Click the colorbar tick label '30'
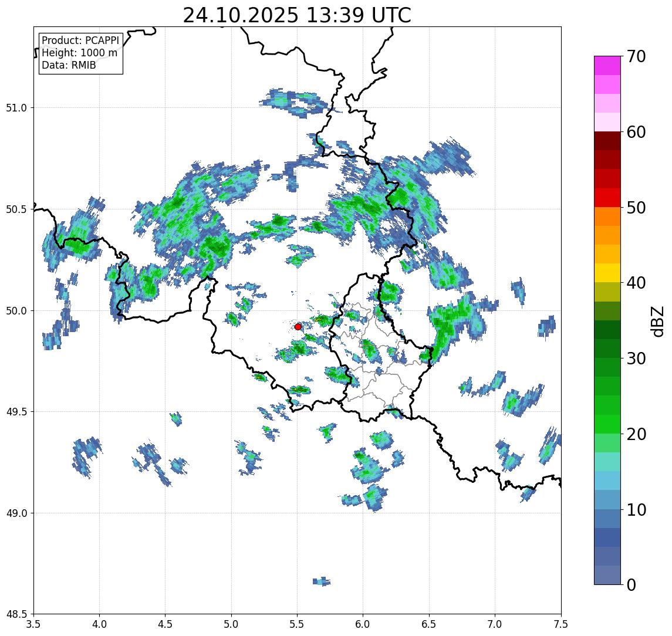672x636 pixels. (x=636, y=358)
